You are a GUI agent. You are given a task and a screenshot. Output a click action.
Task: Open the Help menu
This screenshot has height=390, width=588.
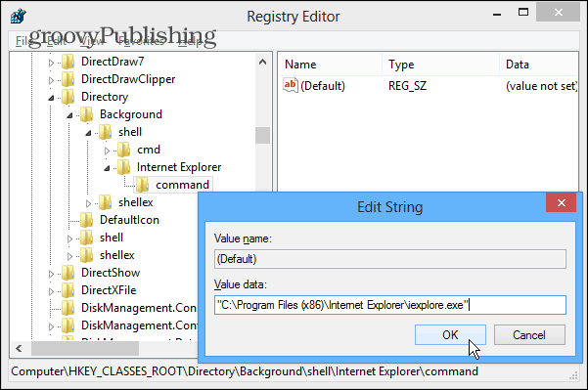tap(191, 41)
